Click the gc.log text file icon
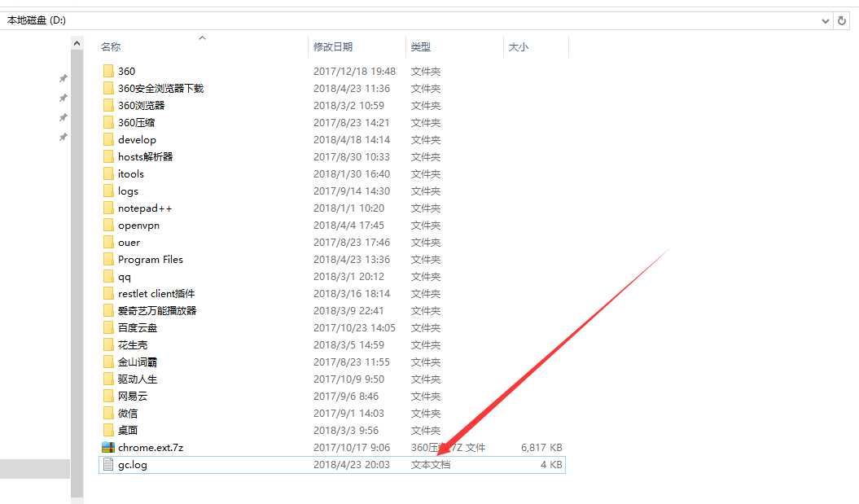 (x=108, y=465)
